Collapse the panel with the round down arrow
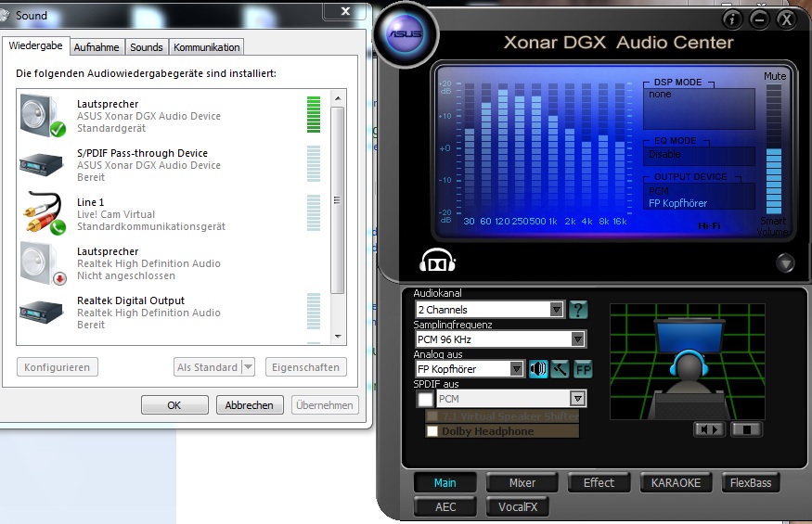 [785, 263]
